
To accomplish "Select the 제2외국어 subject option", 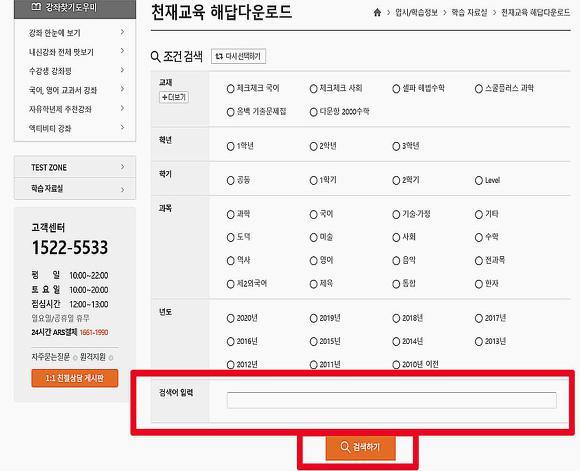I will [230, 284].
